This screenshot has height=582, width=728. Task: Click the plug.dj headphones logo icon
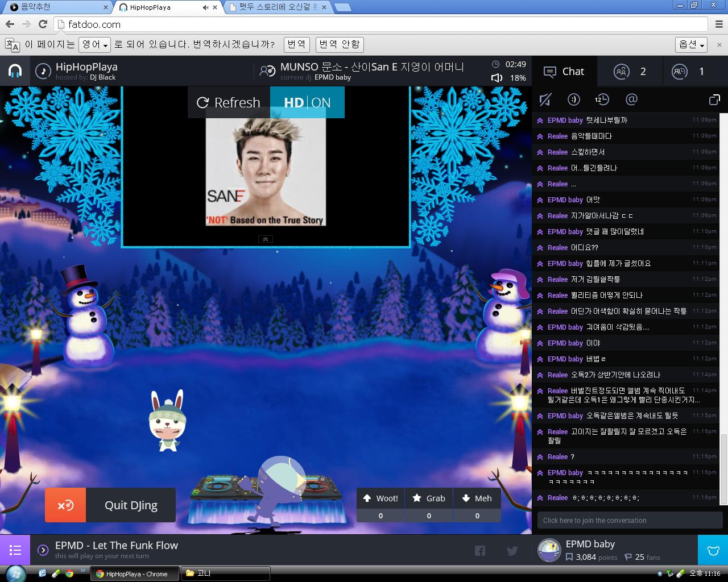15,71
